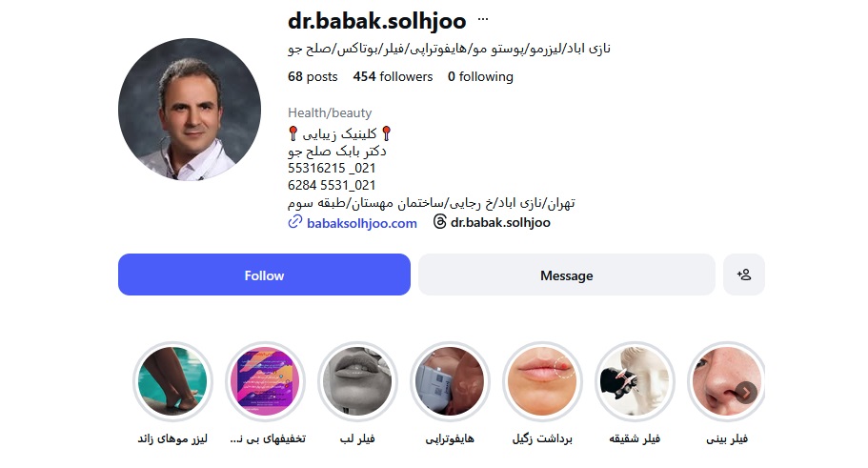Image resolution: width=868 pixels, height=468 pixels.
Task: Visit the babaksolhjoo.com website link
Action: pos(361,223)
